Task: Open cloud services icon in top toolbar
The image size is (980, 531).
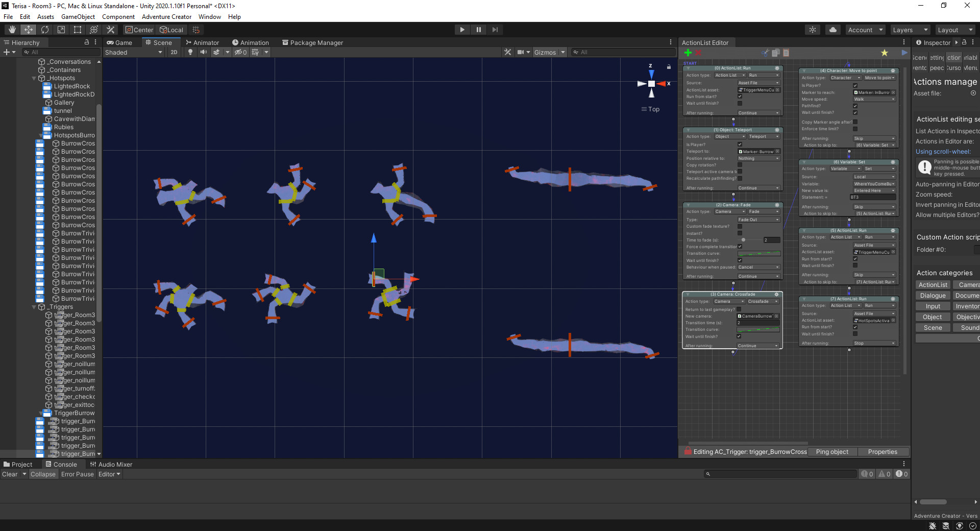Action: (833, 30)
